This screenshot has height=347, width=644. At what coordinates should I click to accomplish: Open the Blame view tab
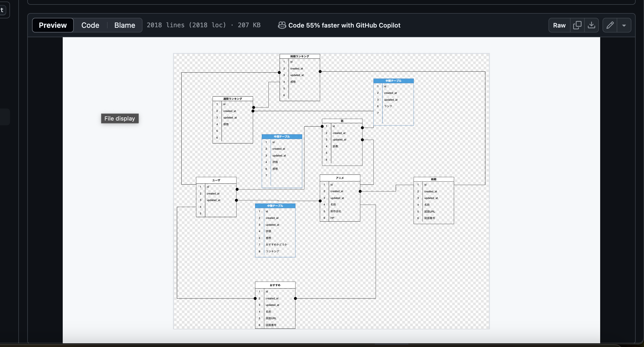pos(125,25)
